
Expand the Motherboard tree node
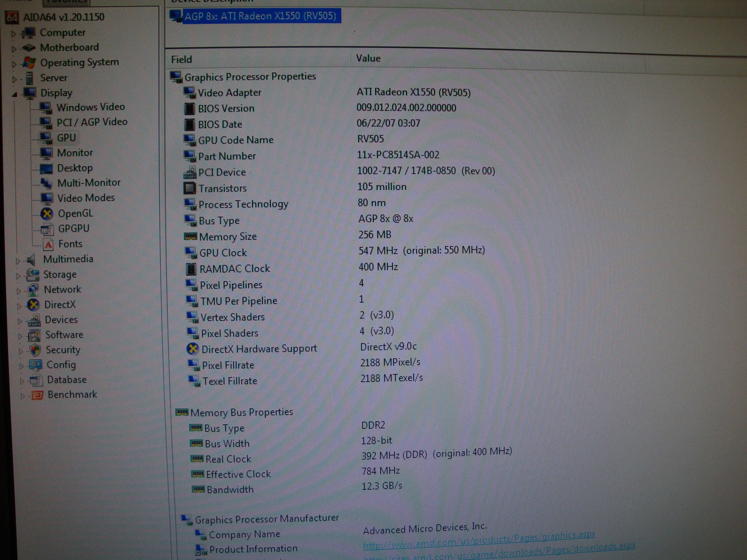pyautogui.click(x=14, y=49)
